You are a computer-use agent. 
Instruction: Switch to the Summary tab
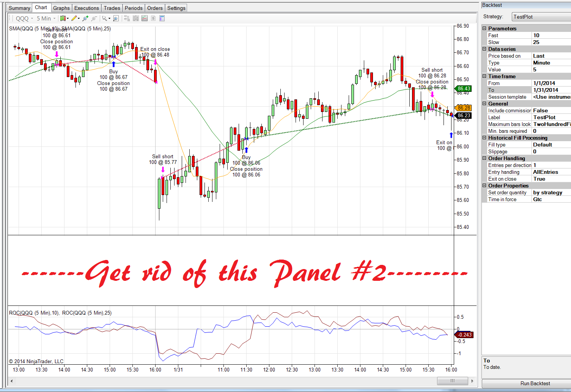(19, 8)
